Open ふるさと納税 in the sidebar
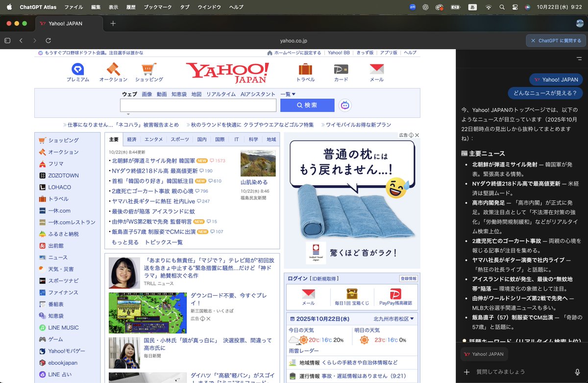Viewport: 588px width, 383px height. point(63,234)
